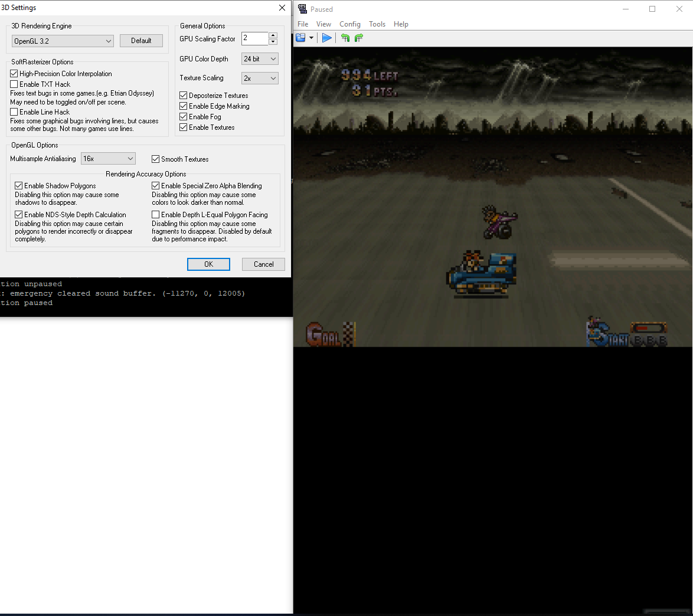Open the Config menu
Viewport: 693px width, 616px height.
349,24
